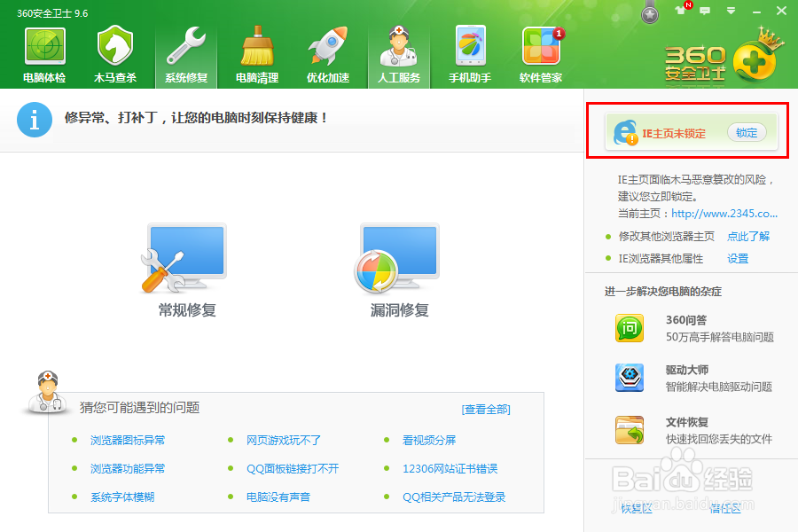Image resolution: width=798 pixels, height=532 pixels.
Task: Open 浏览器图标异常 problem link
Action: coord(128,441)
